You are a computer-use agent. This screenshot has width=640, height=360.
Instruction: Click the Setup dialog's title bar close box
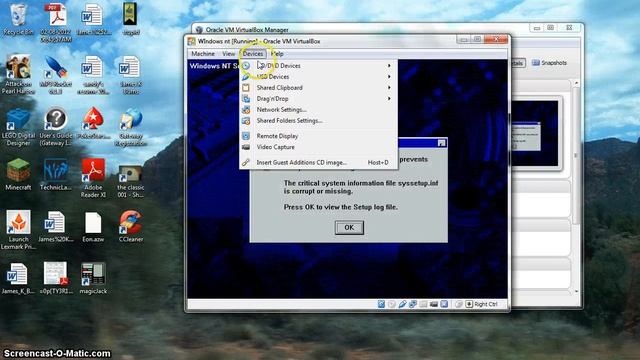(x=441, y=143)
